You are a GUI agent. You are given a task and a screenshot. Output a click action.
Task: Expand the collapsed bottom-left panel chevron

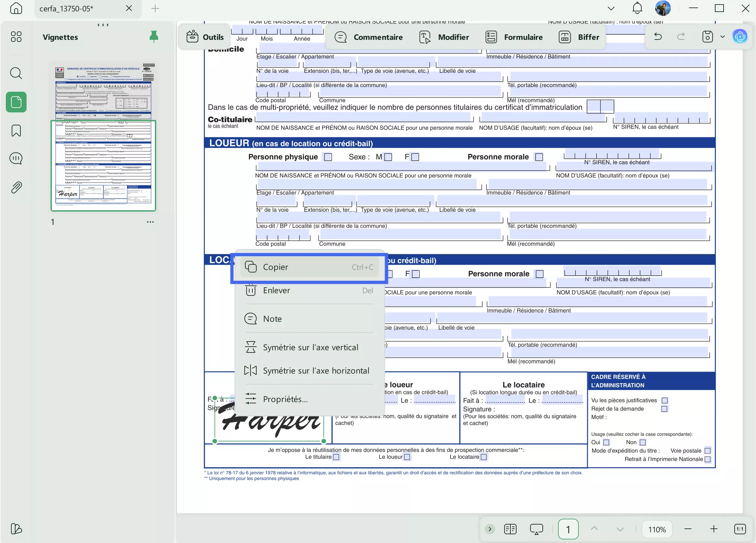coord(490,529)
